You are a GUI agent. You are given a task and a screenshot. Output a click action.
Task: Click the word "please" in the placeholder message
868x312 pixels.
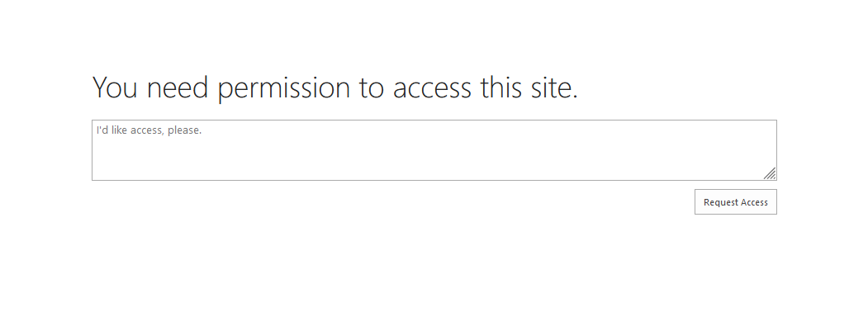184,131
